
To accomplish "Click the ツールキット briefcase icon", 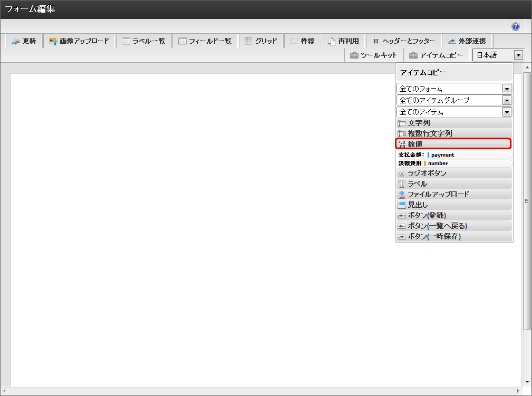I will (x=354, y=55).
